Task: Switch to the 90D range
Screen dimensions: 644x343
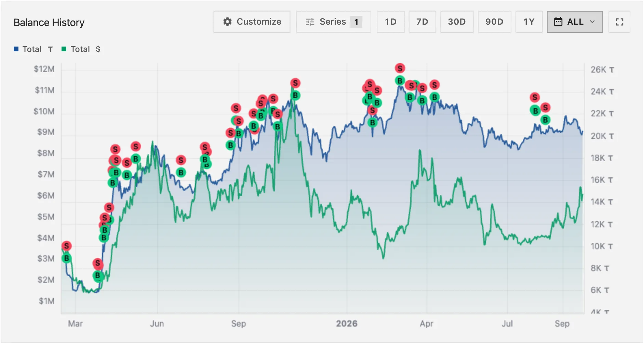Action: (494, 22)
